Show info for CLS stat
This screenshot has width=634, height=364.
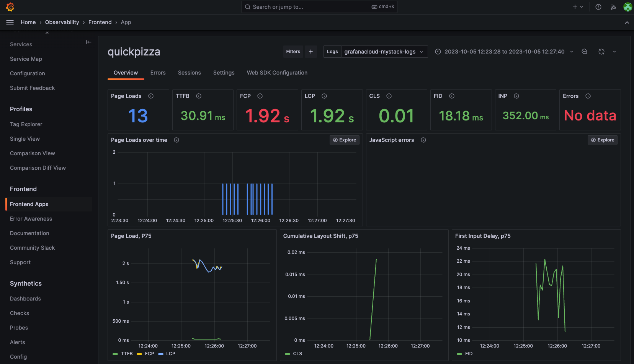(389, 96)
